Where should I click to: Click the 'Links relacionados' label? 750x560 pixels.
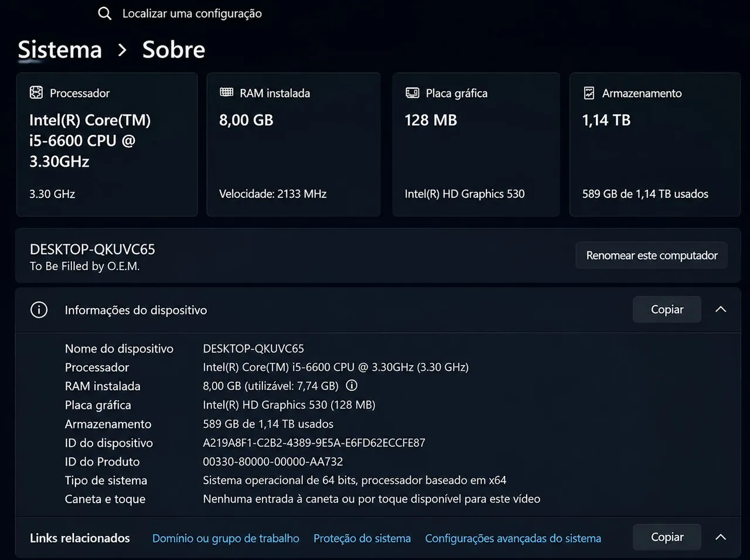tap(80, 538)
